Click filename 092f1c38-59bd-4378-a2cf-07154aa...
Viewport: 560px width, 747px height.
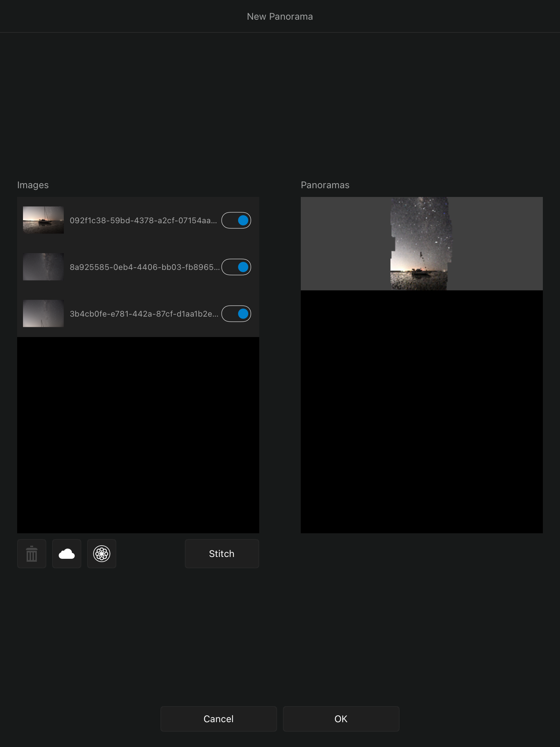[143, 220]
